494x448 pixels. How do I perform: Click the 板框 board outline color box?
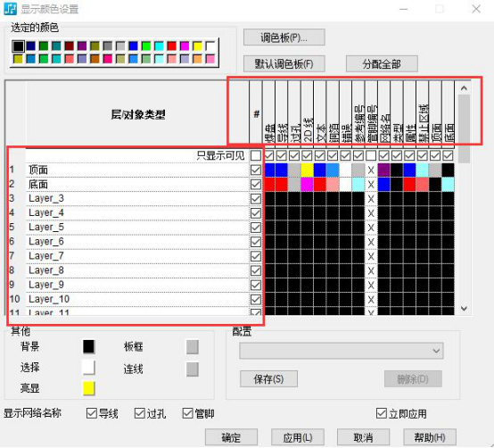[193, 347]
